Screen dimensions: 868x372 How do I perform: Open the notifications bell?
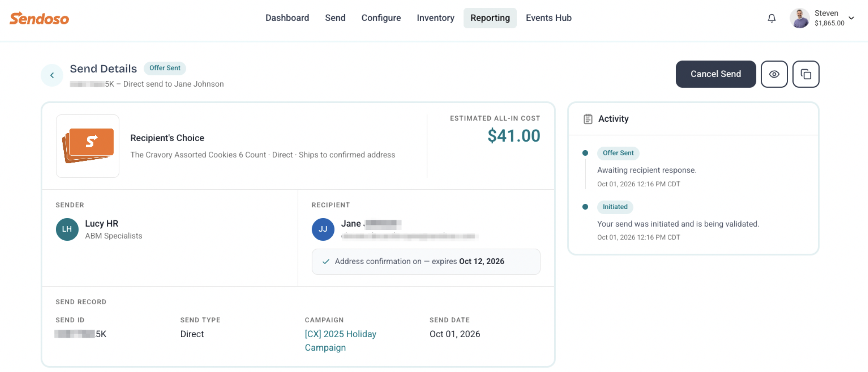(x=772, y=18)
